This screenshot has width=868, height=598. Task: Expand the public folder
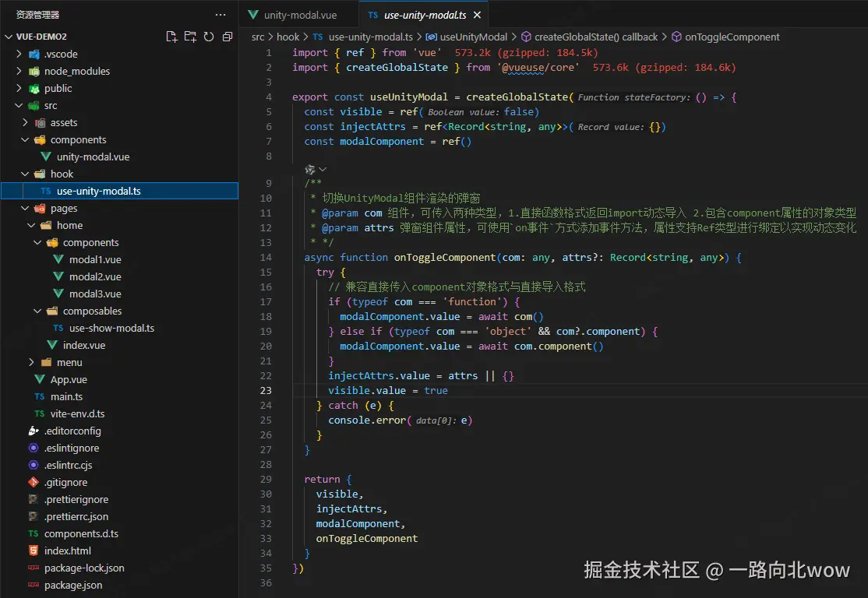pyautogui.click(x=19, y=88)
